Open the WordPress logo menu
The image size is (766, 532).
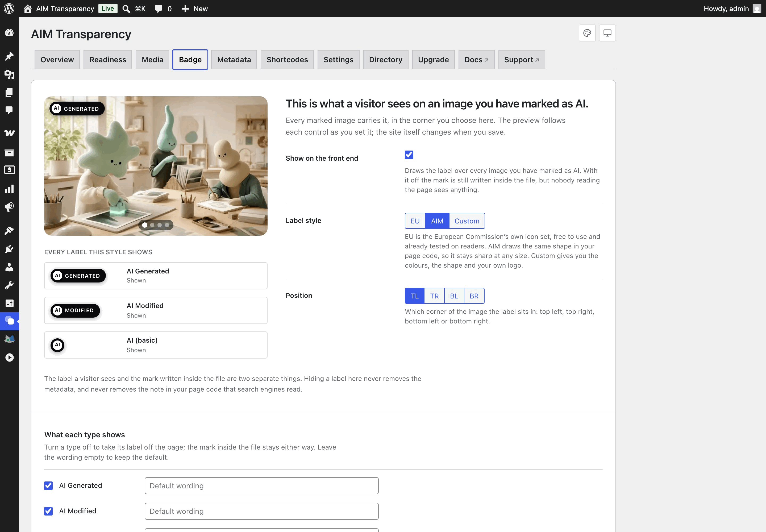click(x=9, y=9)
